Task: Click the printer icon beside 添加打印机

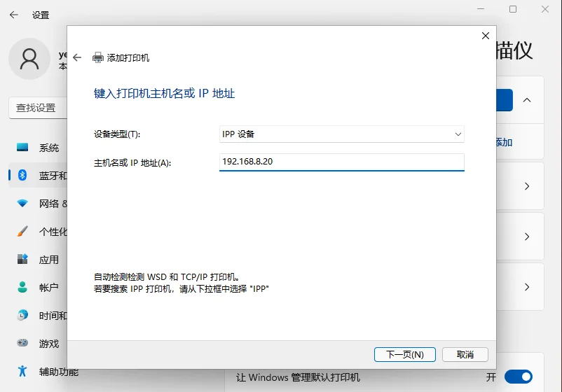Action: (98, 57)
